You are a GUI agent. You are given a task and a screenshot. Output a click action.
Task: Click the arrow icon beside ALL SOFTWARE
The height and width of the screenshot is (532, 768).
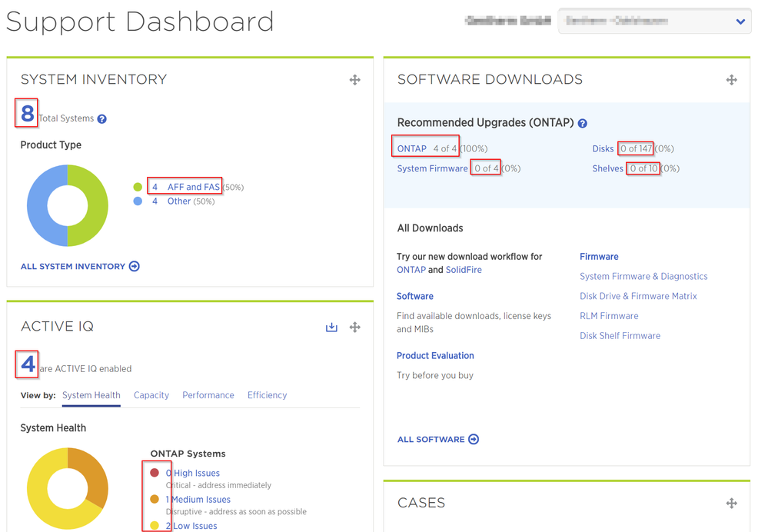[x=474, y=439]
